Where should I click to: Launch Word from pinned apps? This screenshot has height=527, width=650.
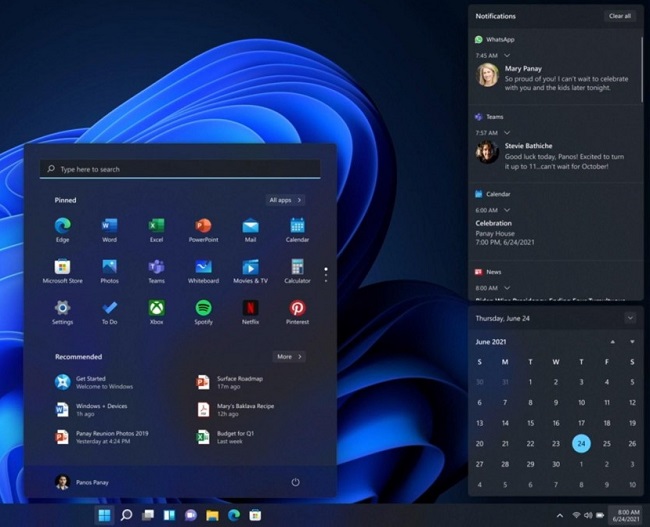(x=109, y=230)
